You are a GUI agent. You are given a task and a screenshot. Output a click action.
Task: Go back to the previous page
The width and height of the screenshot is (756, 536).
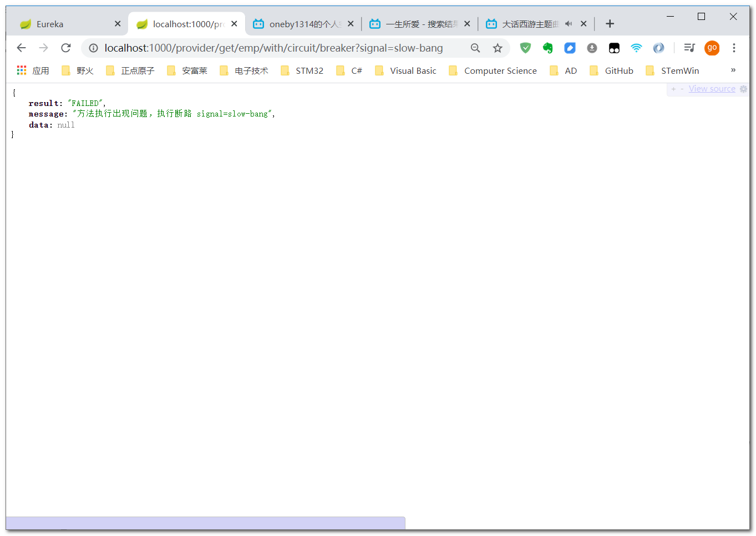pos(22,48)
